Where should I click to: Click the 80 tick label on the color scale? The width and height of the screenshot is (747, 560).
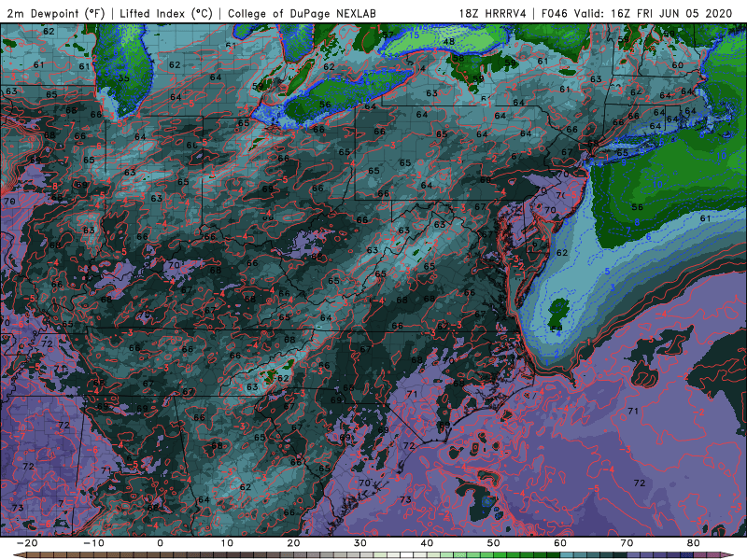[x=694, y=543]
